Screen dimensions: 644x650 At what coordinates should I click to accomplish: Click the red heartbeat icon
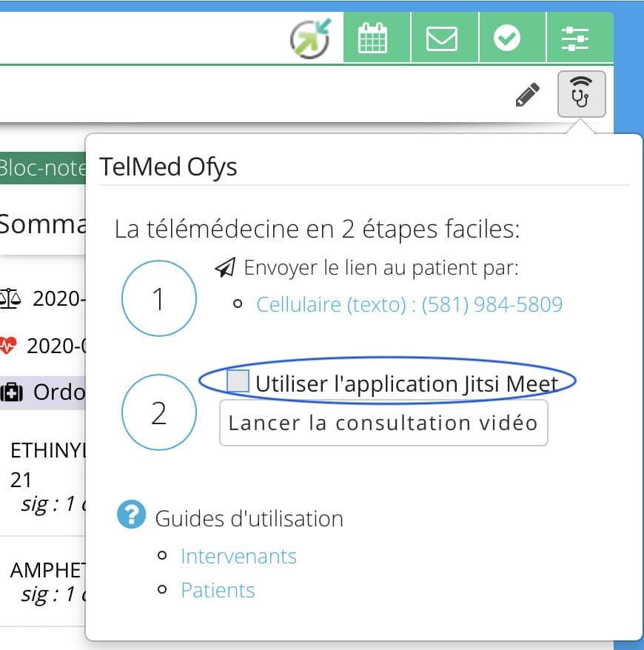click(7, 345)
